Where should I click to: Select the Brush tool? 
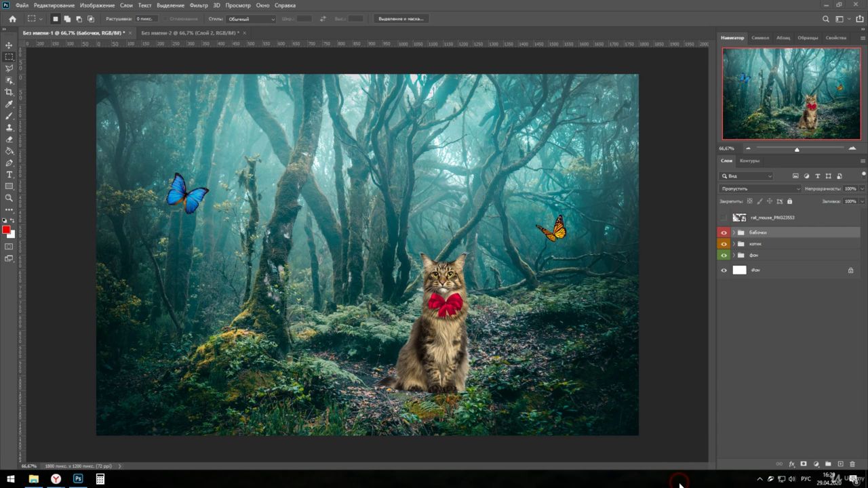click(9, 116)
